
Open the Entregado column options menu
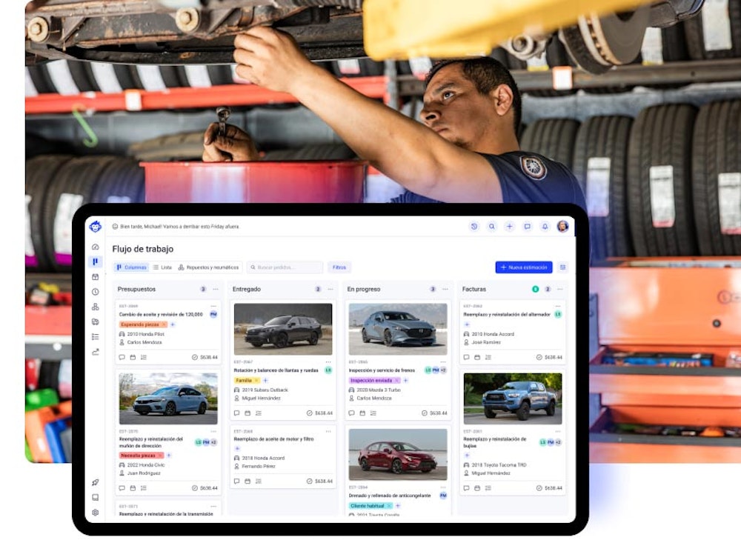(x=328, y=290)
